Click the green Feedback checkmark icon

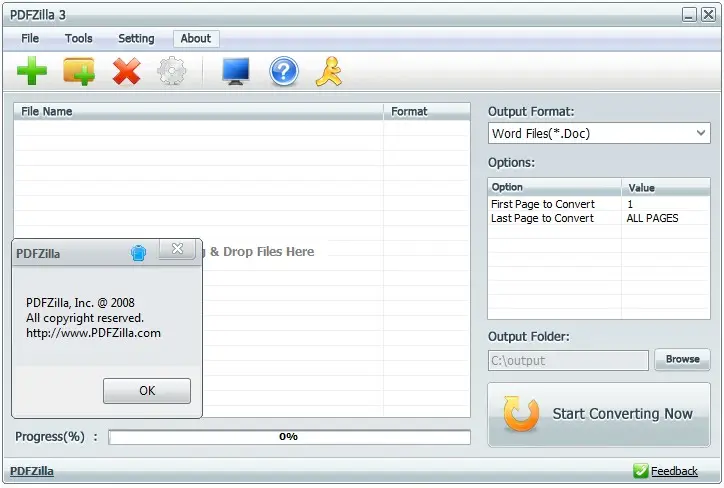(640, 470)
